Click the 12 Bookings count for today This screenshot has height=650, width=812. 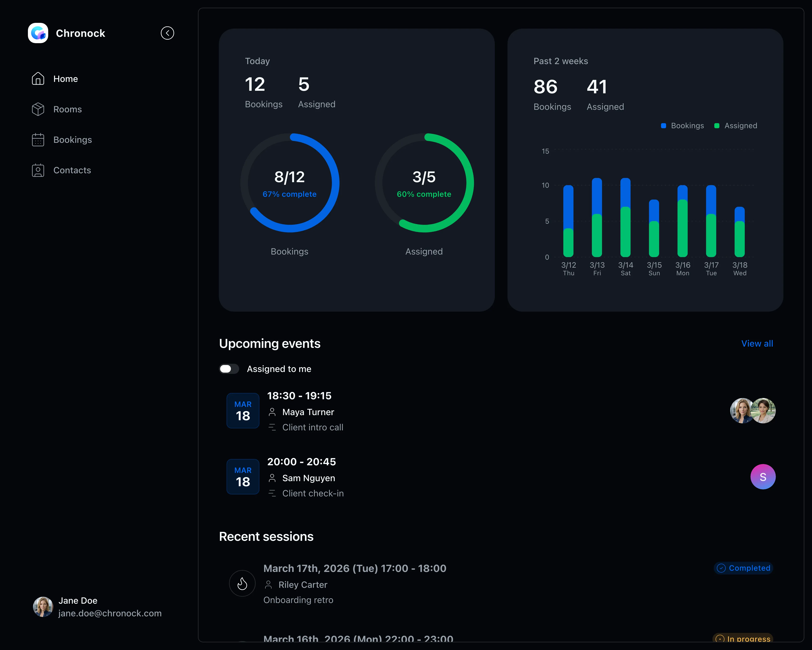click(x=264, y=92)
